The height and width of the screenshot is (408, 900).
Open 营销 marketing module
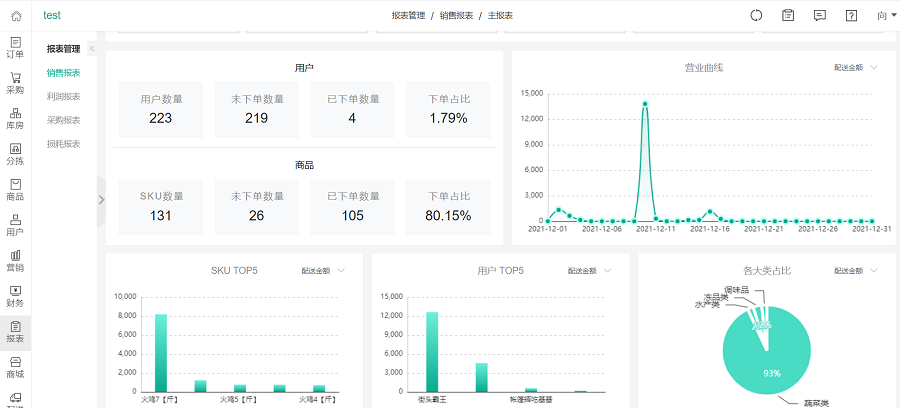(15, 261)
